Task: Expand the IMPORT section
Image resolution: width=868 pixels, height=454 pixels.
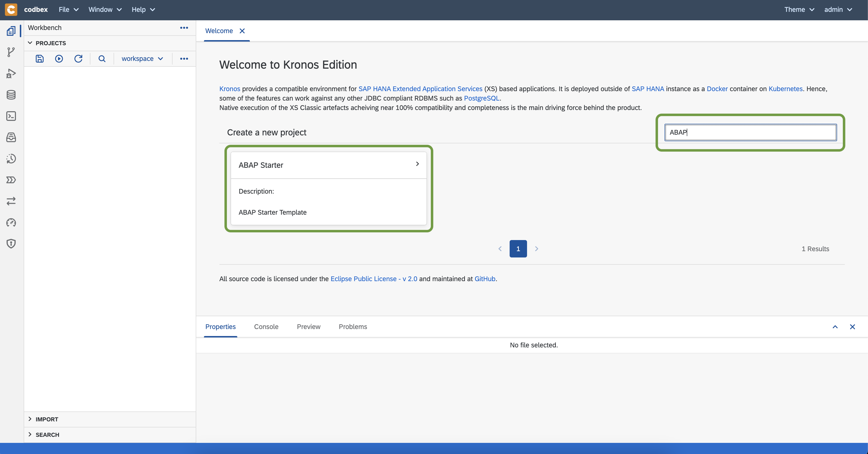Action: [x=30, y=419]
